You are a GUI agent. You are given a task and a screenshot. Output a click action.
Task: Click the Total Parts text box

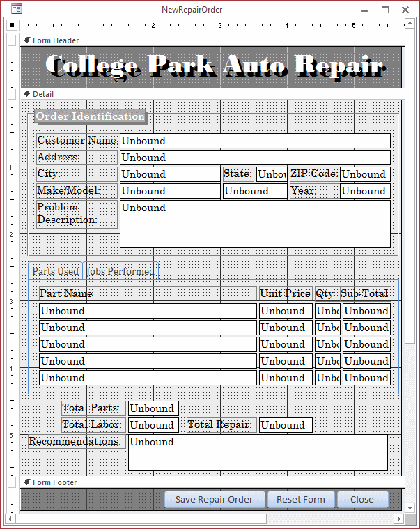point(153,408)
